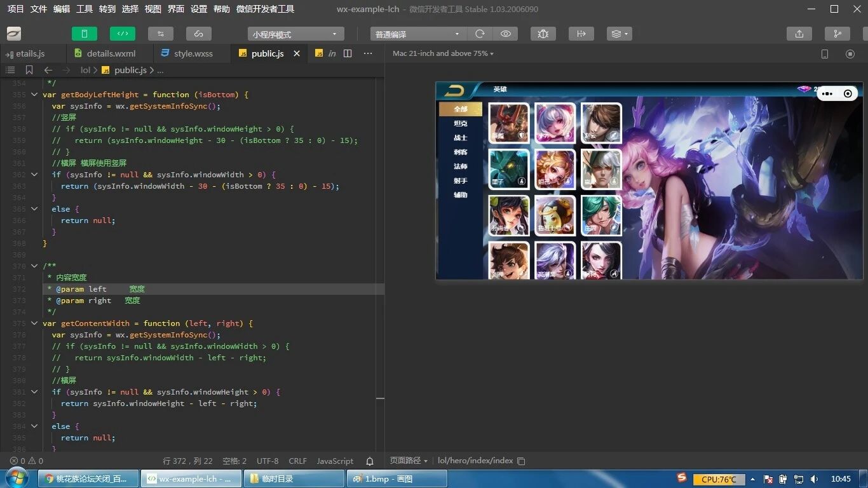Select the 辅助 hero category

pyautogui.click(x=461, y=195)
